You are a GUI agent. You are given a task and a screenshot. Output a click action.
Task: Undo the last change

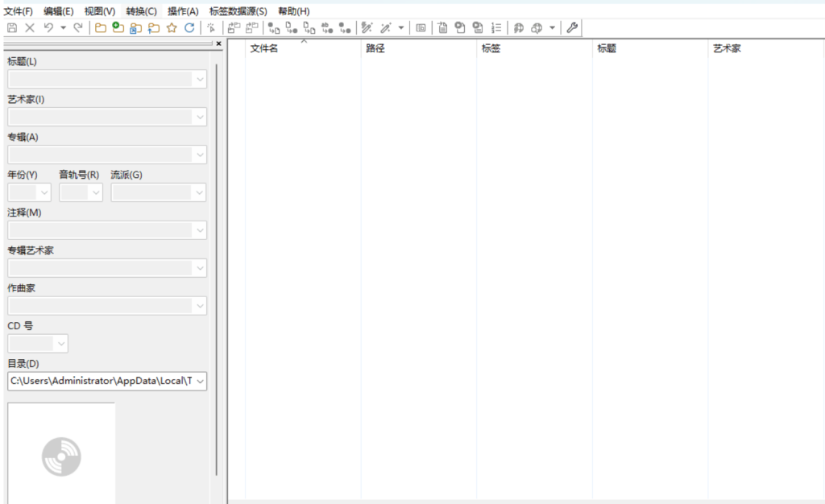pyautogui.click(x=48, y=28)
